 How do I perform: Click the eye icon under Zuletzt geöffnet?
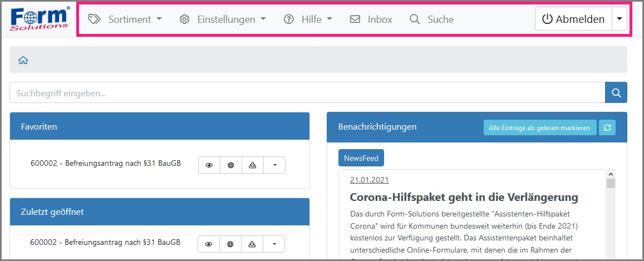209,244
